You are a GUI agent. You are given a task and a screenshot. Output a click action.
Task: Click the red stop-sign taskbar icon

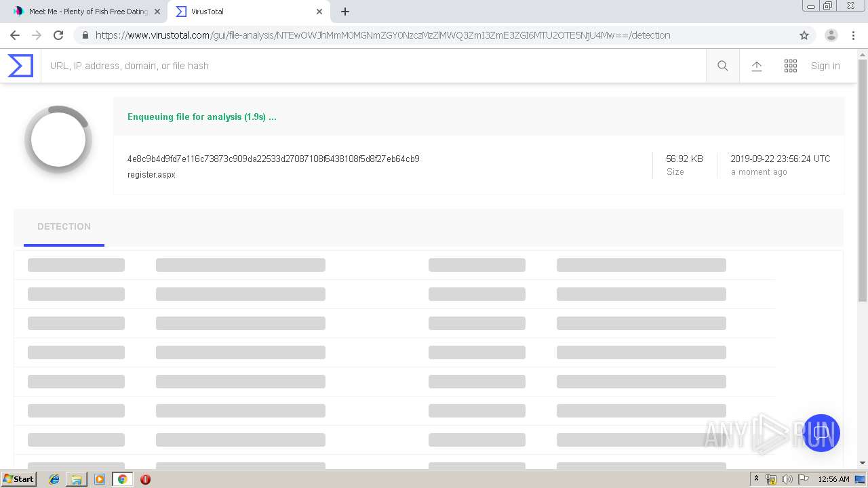coord(145,479)
